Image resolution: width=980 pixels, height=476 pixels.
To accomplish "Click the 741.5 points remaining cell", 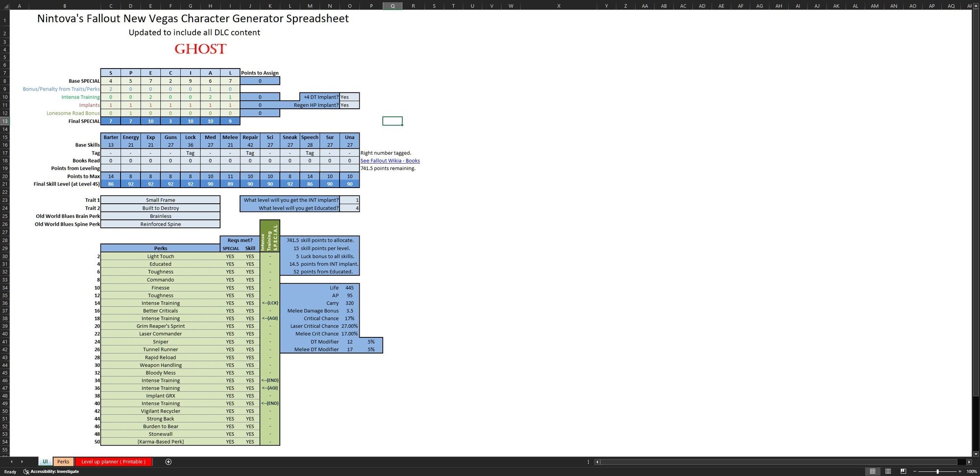I will point(388,168).
